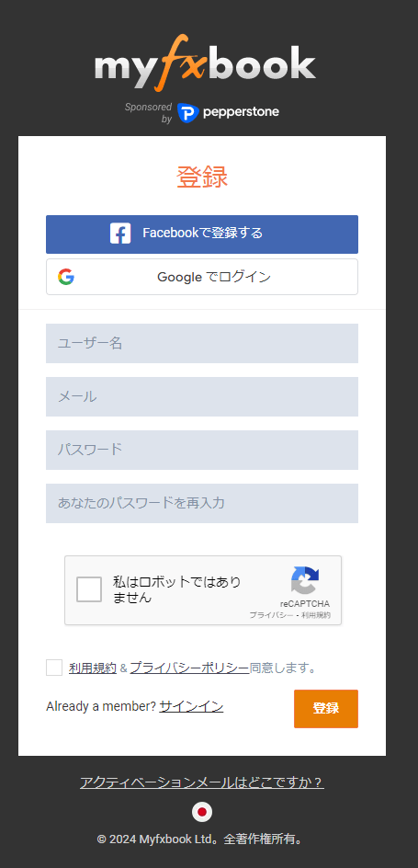Focus the パスワード password field
Viewport: 418px width, 868px height.
point(202,450)
